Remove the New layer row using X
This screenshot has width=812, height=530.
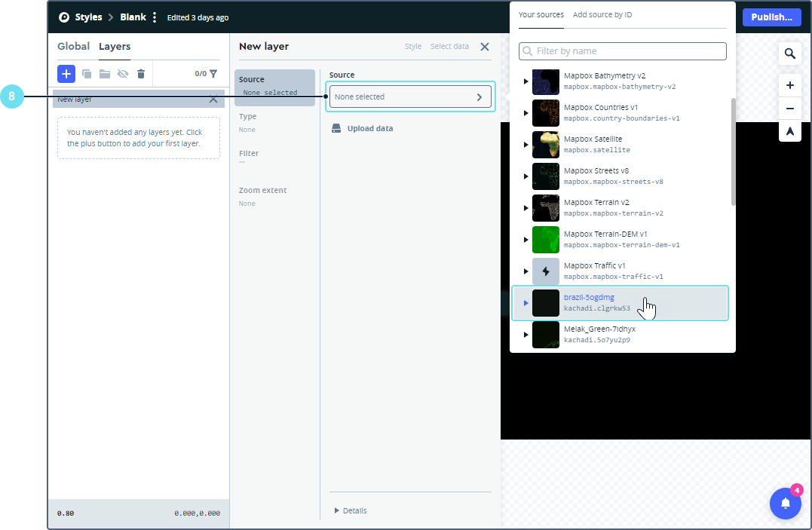(x=213, y=99)
